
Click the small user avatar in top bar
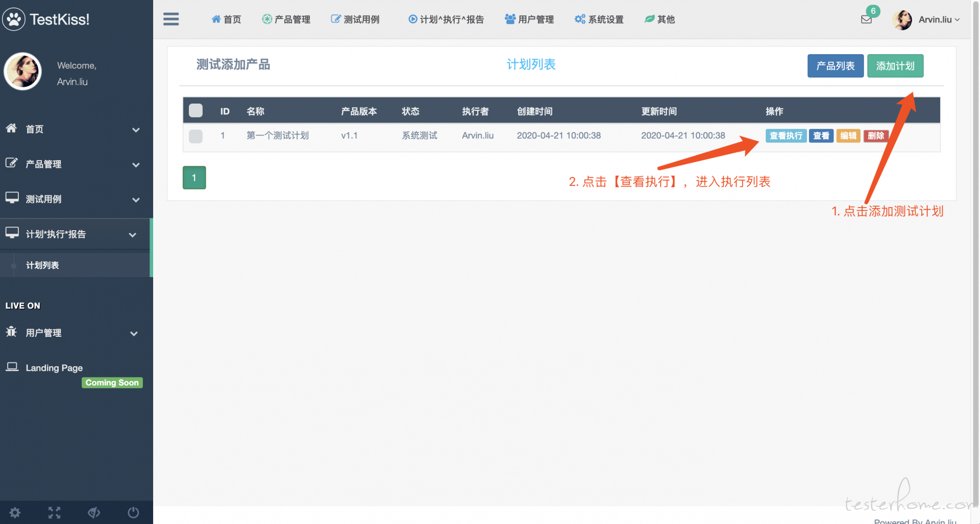click(x=902, y=20)
